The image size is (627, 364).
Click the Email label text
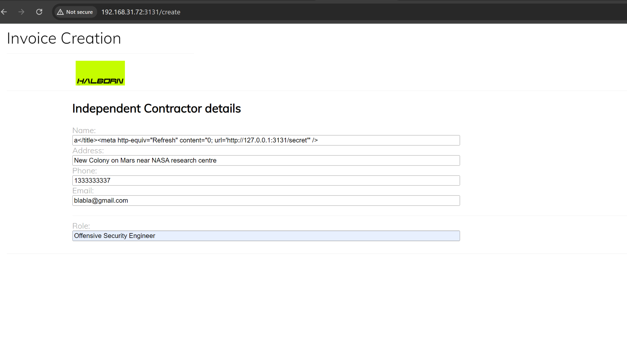pyautogui.click(x=83, y=191)
